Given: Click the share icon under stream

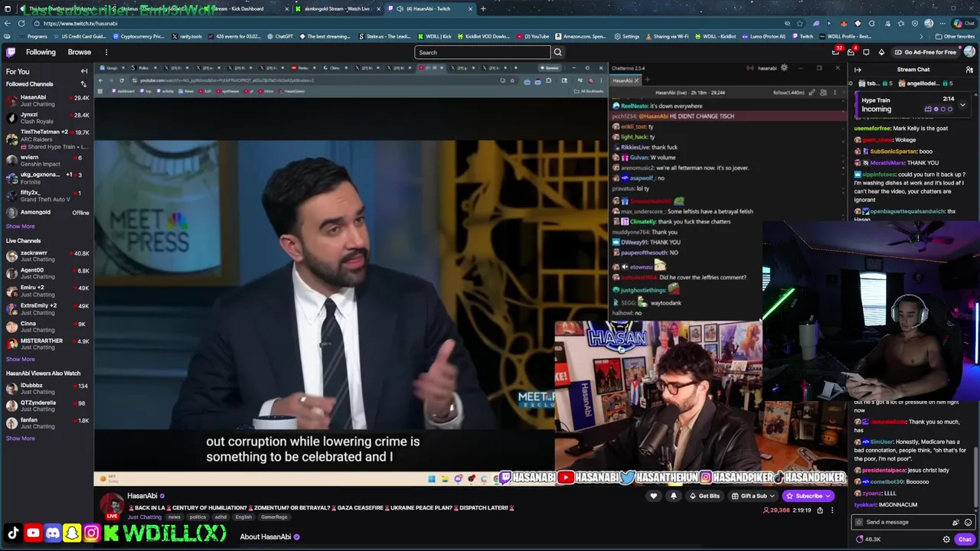Looking at the screenshot, I should click(x=819, y=510).
